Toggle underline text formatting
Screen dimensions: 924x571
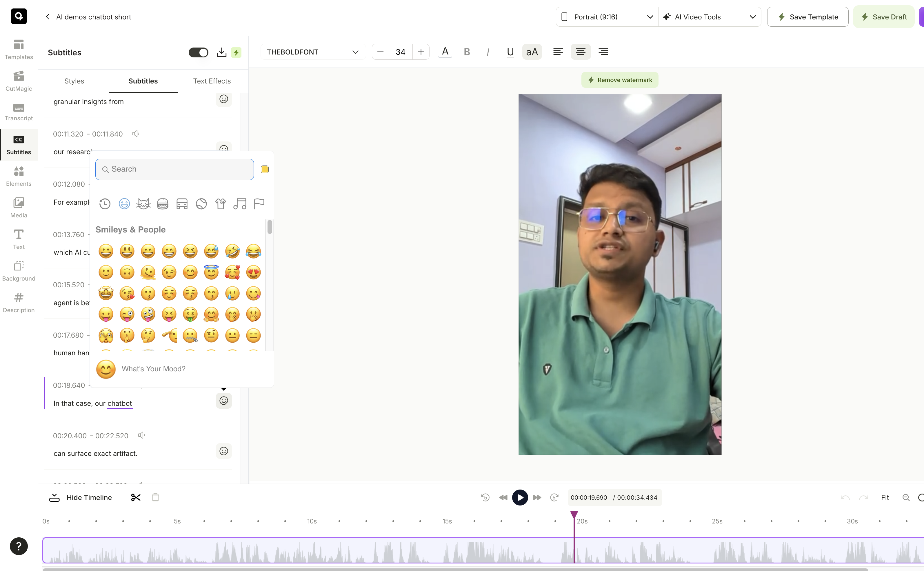(510, 52)
